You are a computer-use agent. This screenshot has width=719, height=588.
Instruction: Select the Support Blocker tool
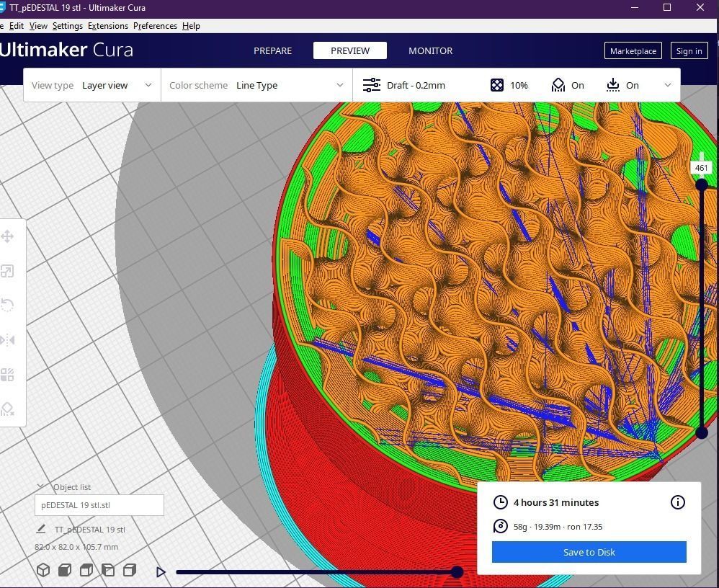tap(7, 409)
